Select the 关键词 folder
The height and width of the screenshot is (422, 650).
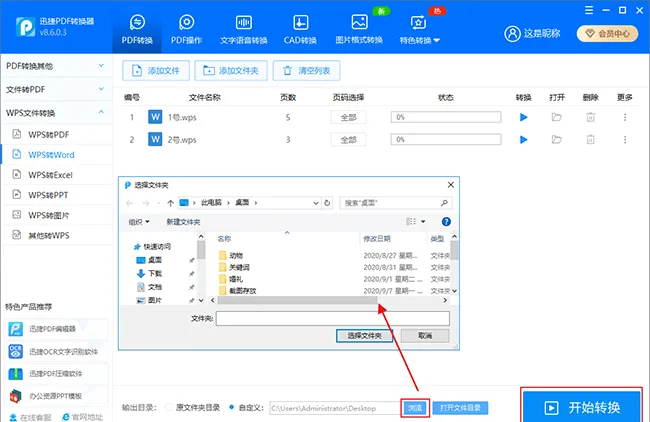(234, 267)
